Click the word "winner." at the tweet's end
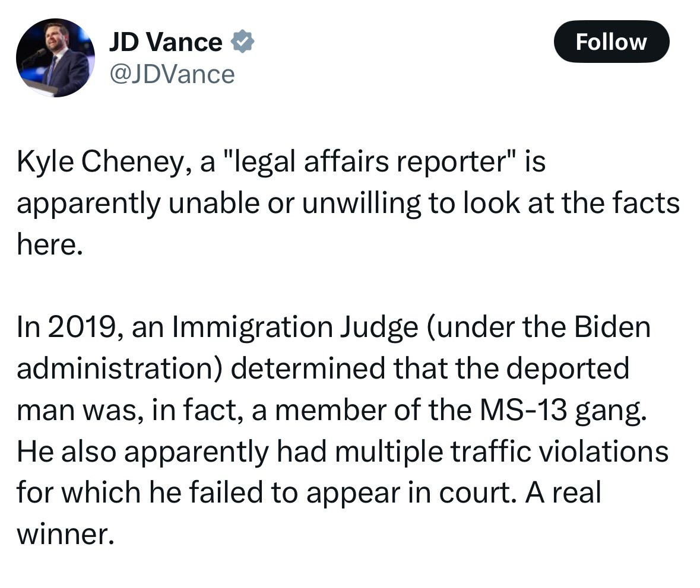This screenshot has height=588, width=700. (64, 535)
